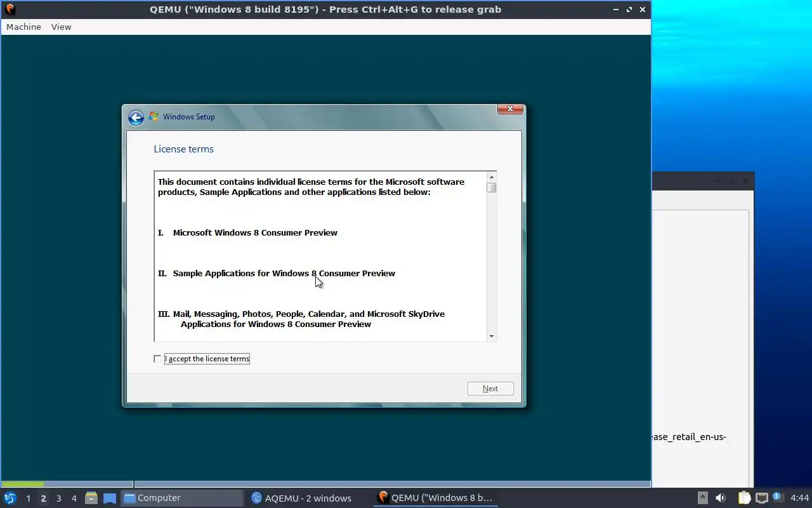812x508 pixels.
Task: Click the 'License terms' heading
Action: click(183, 149)
